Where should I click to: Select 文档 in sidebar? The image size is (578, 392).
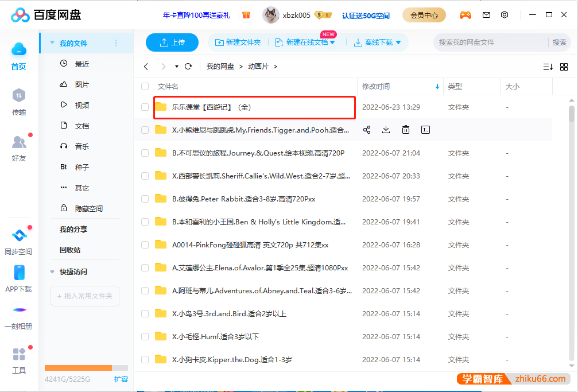coord(82,126)
